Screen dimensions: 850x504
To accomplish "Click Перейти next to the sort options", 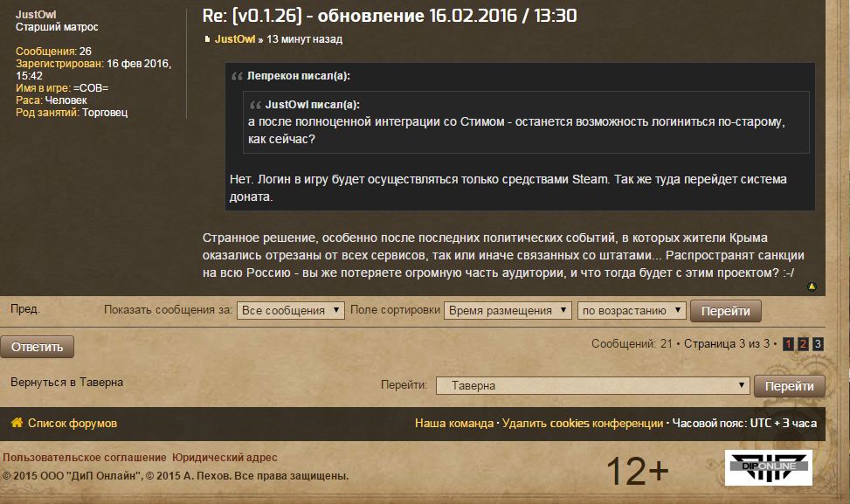I will tap(725, 311).
